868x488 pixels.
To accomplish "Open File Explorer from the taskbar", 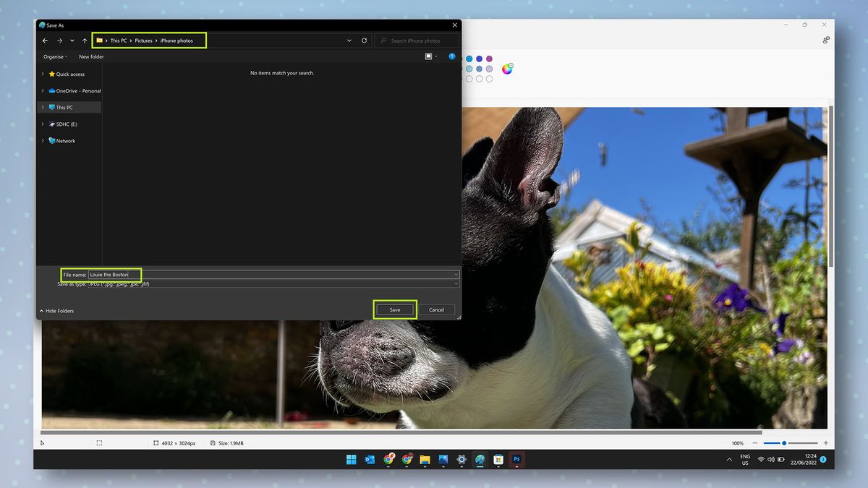I will (x=425, y=460).
